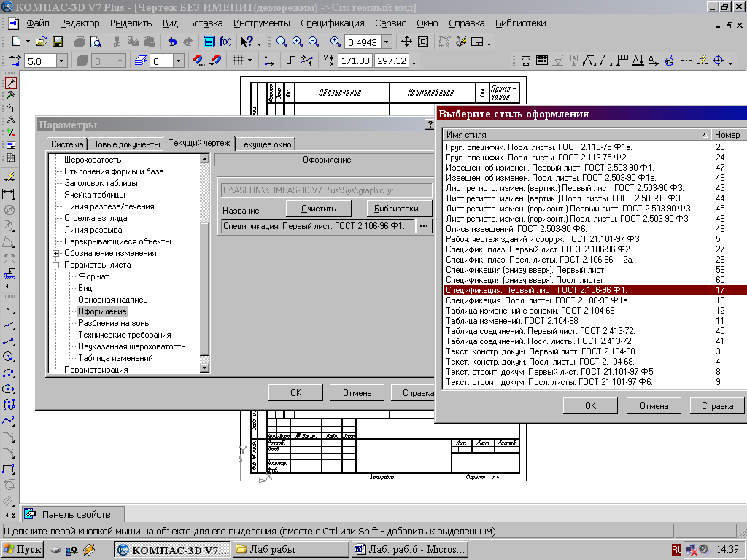Image resolution: width=747 pixels, height=560 pixels.
Task: Open the library manager icon
Action: pyautogui.click(x=209, y=42)
